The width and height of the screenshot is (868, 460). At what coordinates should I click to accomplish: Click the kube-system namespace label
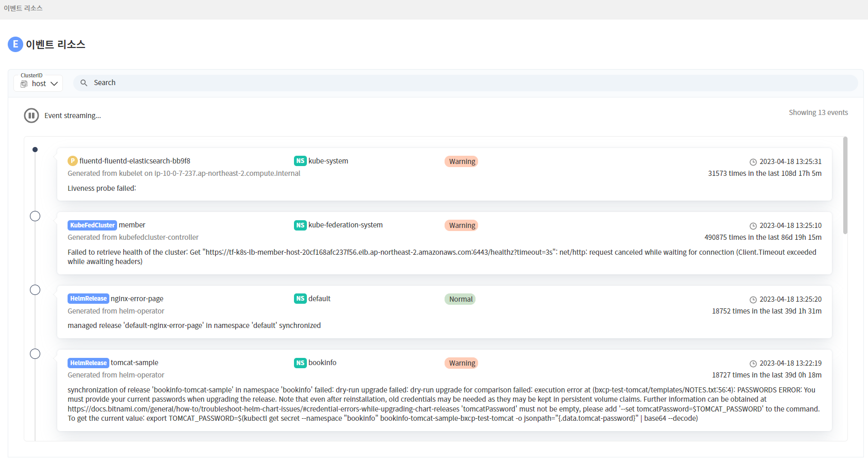pos(328,161)
